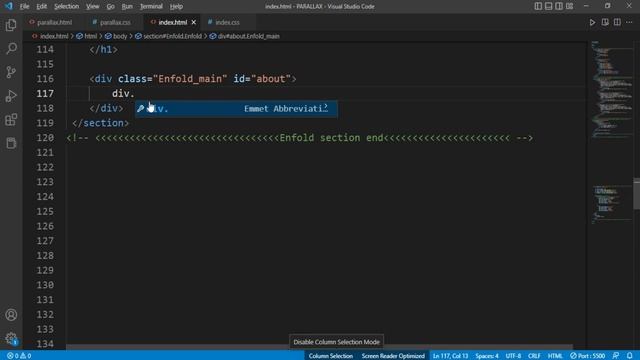
Task: Change end of line sequence CRLF
Action: pos(534,356)
